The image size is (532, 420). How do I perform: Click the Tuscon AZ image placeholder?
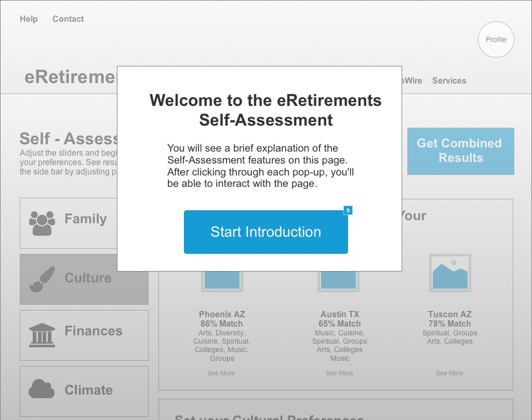click(x=450, y=273)
